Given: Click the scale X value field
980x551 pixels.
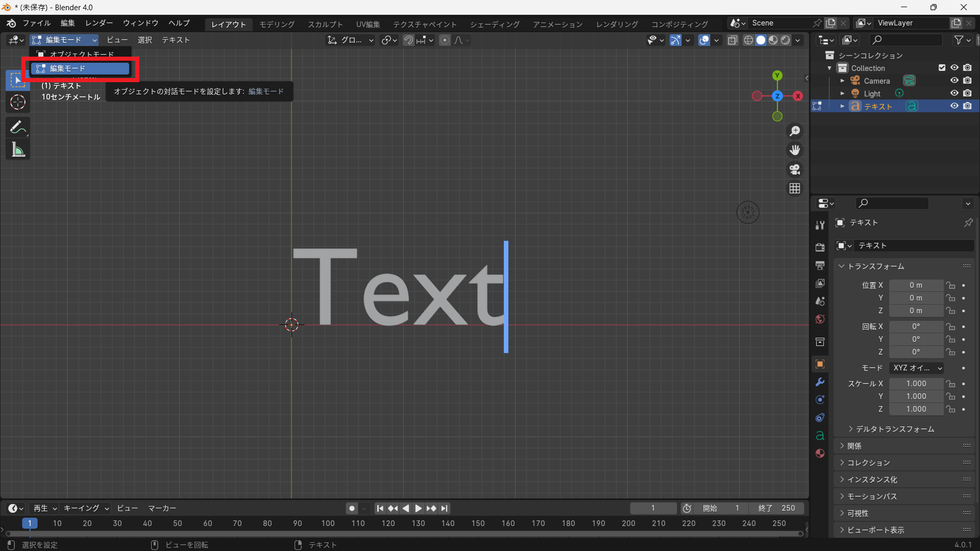Looking at the screenshot, I should point(916,384).
